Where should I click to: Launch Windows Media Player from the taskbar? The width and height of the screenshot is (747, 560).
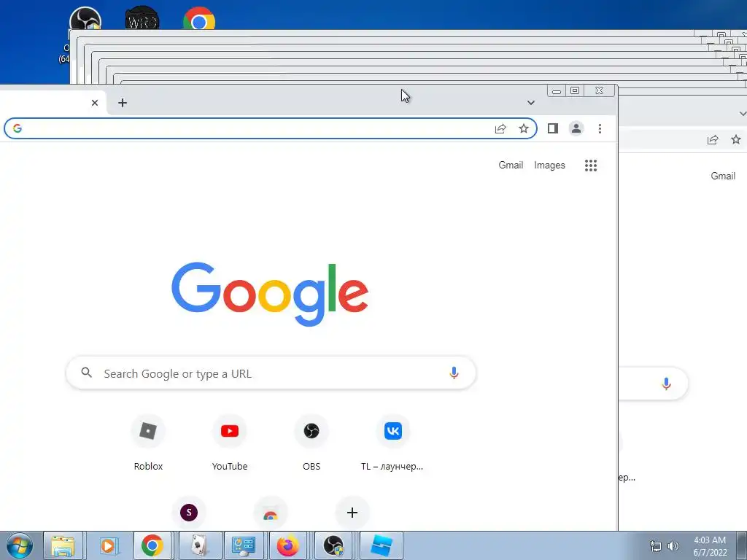pyautogui.click(x=108, y=545)
